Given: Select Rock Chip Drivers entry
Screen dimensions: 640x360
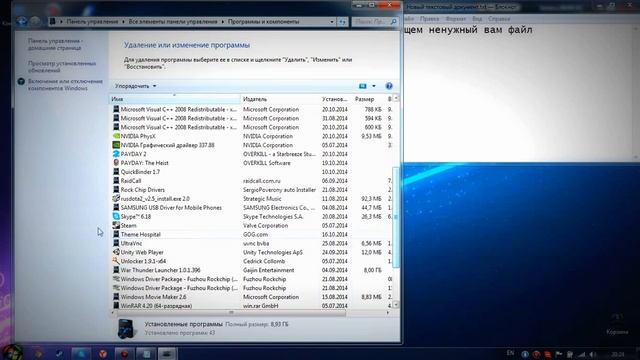Looking at the screenshot, I should click(x=142, y=190).
